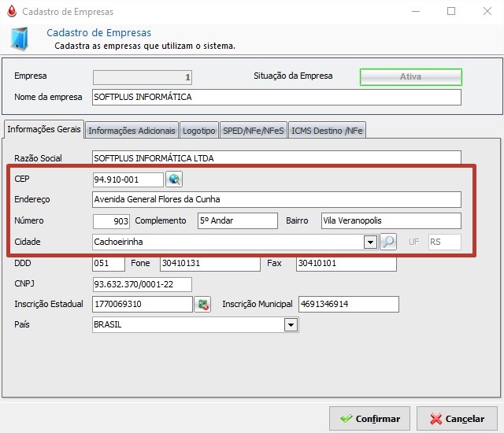Click the CNPJ field

pyautogui.click(x=143, y=284)
